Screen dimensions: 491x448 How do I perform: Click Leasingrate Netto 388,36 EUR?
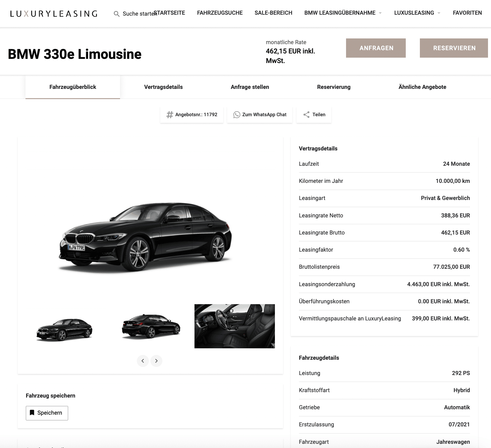click(x=456, y=216)
